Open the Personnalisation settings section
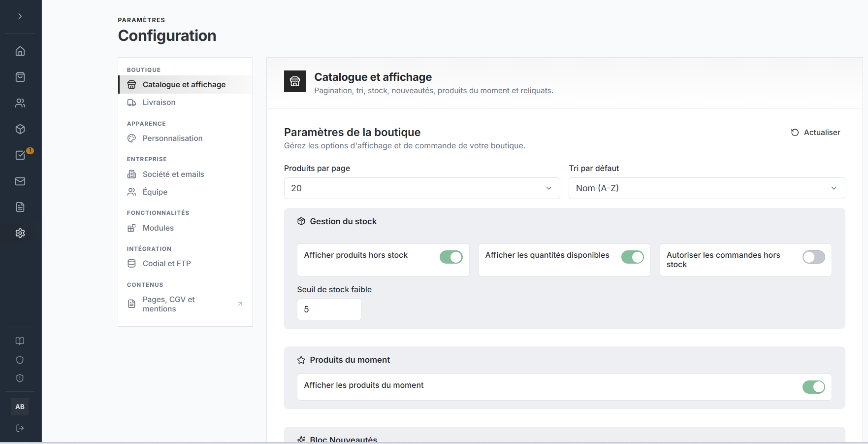Image resolution: width=868 pixels, height=444 pixels. pyautogui.click(x=185, y=138)
